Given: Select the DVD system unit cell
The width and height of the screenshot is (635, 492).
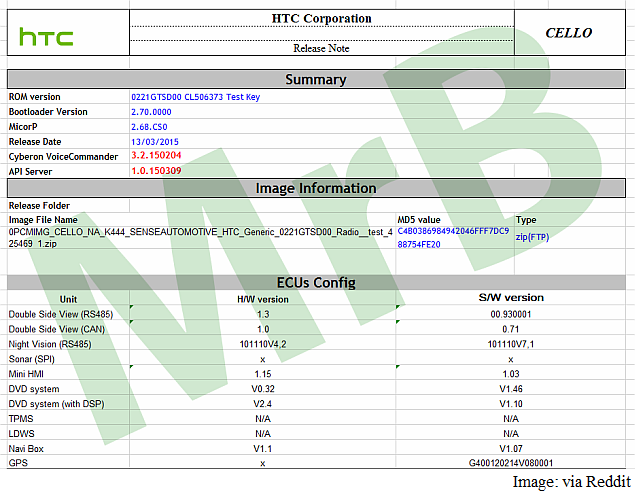Looking at the screenshot, I should tap(68, 389).
